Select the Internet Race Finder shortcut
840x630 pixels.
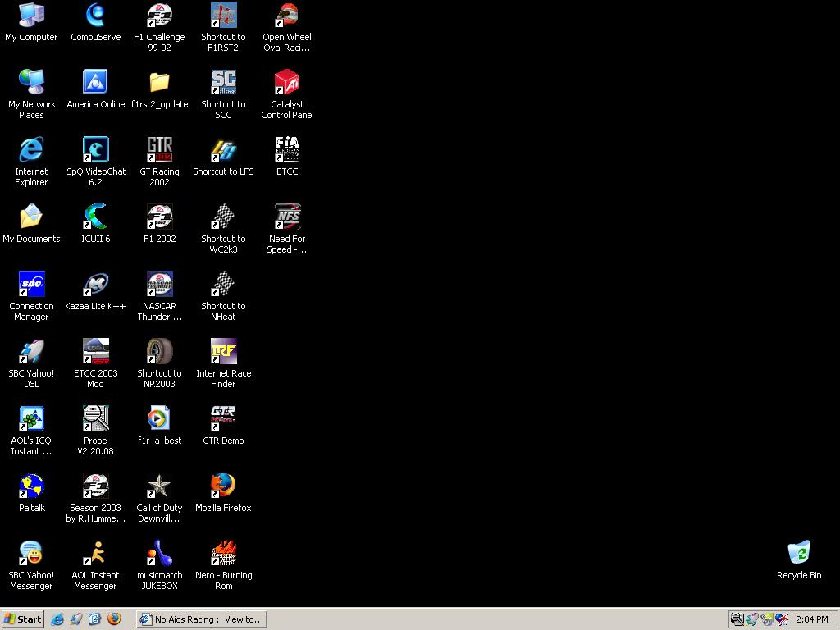click(x=223, y=351)
